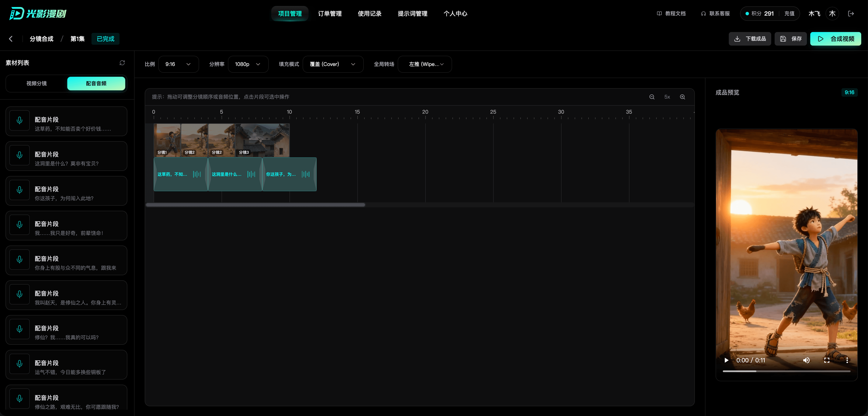The image size is (868, 416).
Task: Click the 20 second ruler mark
Action: [x=425, y=112]
